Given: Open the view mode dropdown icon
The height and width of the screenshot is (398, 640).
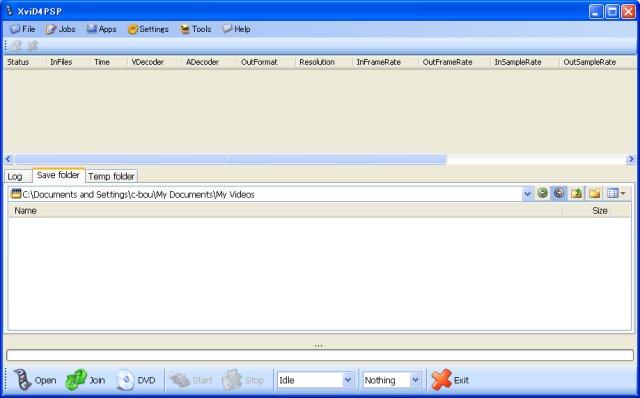Looking at the screenshot, I should tap(616, 193).
